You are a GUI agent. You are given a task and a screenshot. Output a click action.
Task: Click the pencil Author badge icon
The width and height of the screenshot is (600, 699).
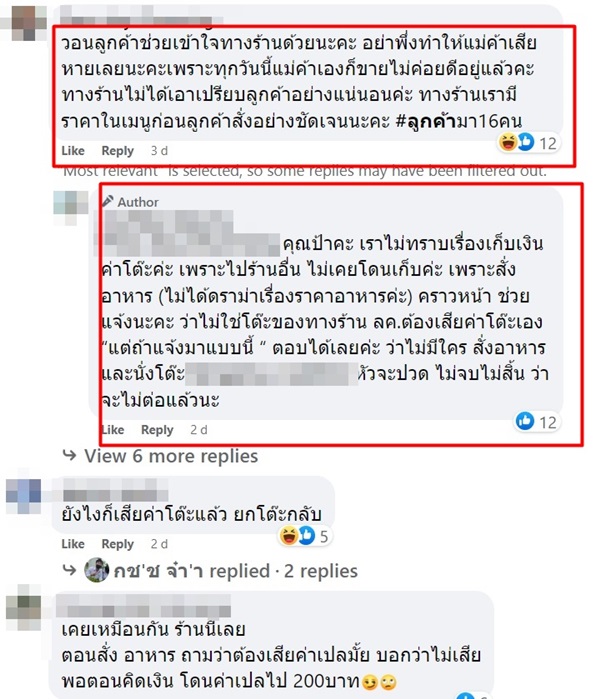coord(107,201)
